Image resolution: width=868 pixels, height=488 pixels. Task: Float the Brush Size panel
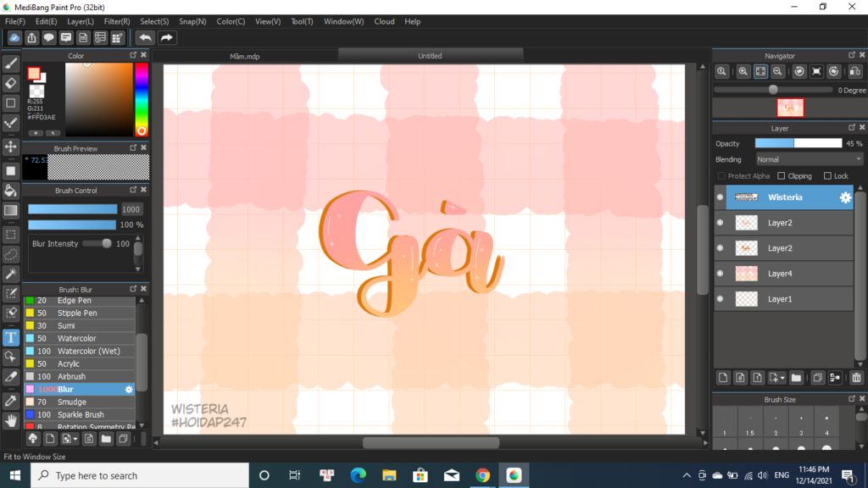click(x=851, y=399)
